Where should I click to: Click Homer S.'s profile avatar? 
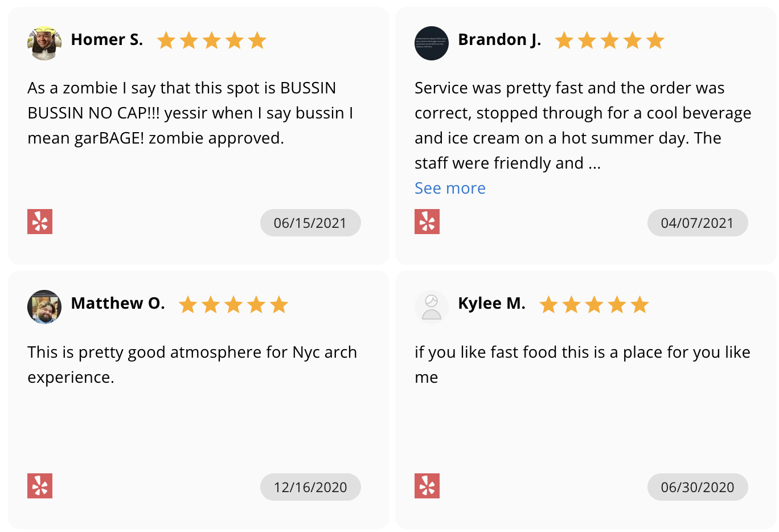pyautogui.click(x=44, y=43)
